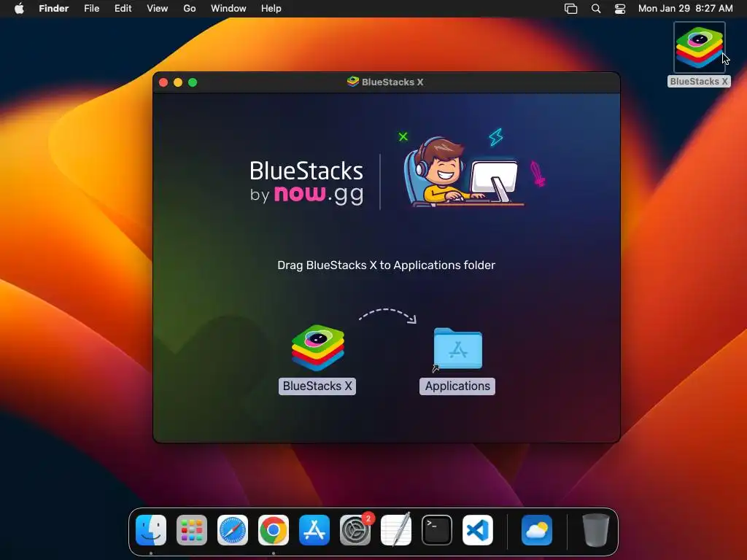Launch Safari from the Dock
The height and width of the screenshot is (560, 747).
tap(233, 530)
